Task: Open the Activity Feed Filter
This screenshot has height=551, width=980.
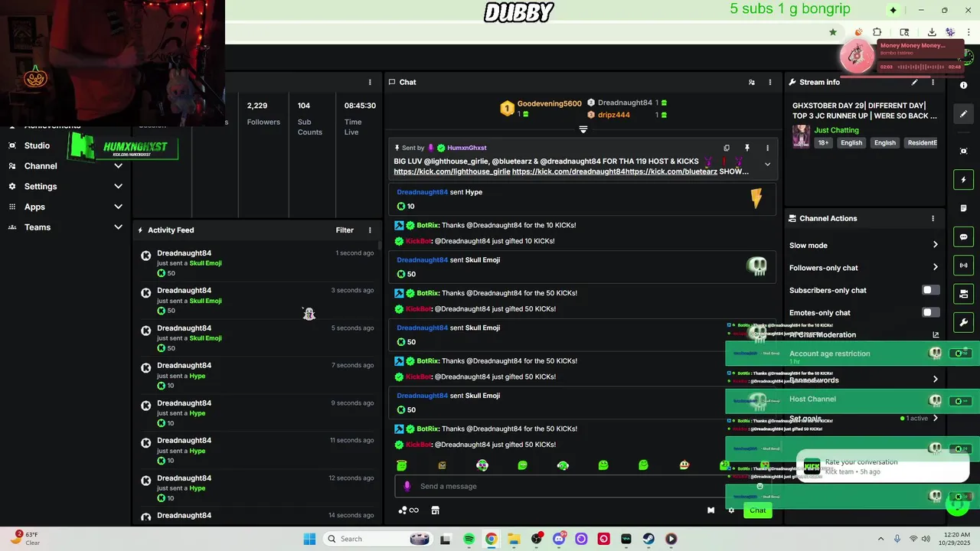Action: pos(345,230)
